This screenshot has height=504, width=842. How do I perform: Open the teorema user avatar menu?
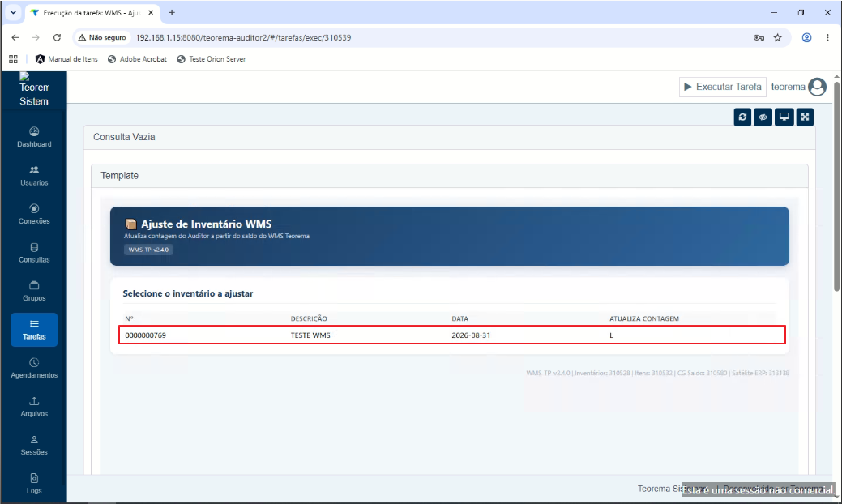click(817, 87)
